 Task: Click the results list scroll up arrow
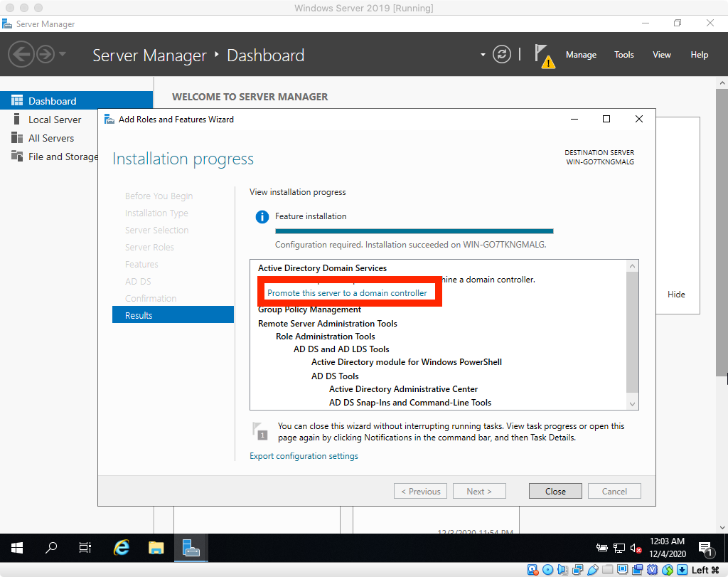pos(632,266)
